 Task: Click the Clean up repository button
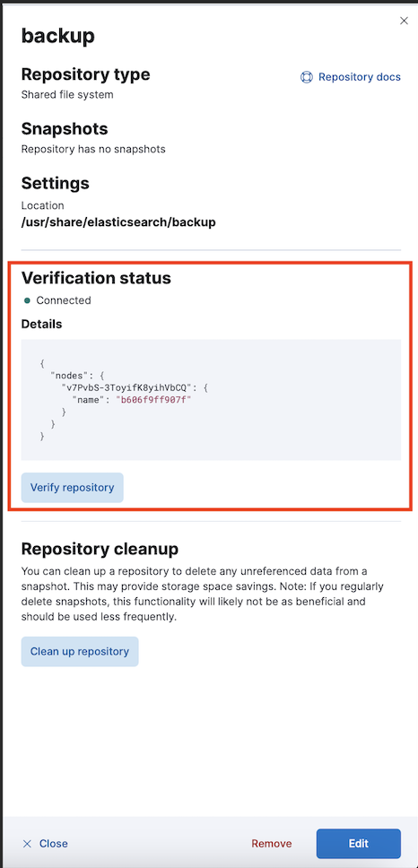click(80, 652)
